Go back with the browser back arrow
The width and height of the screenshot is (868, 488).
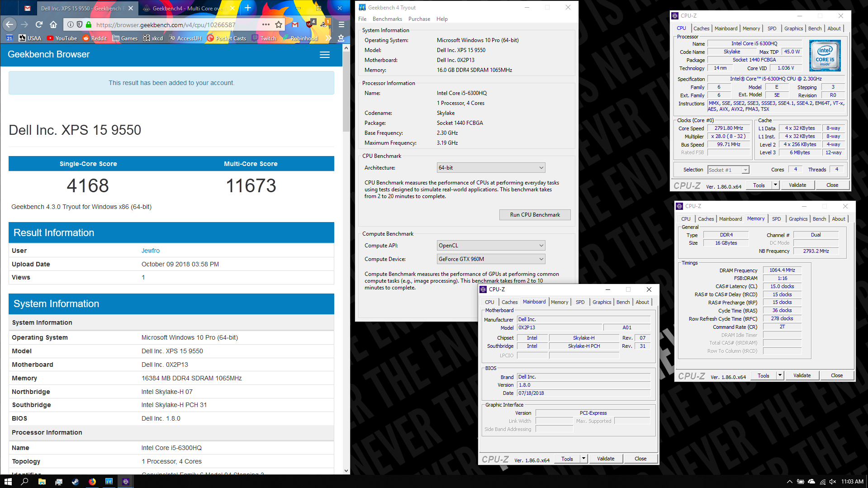click(9, 24)
